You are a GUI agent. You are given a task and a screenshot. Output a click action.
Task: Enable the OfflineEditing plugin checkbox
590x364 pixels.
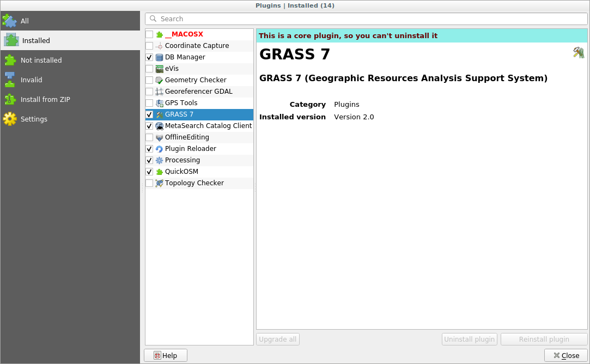point(149,137)
